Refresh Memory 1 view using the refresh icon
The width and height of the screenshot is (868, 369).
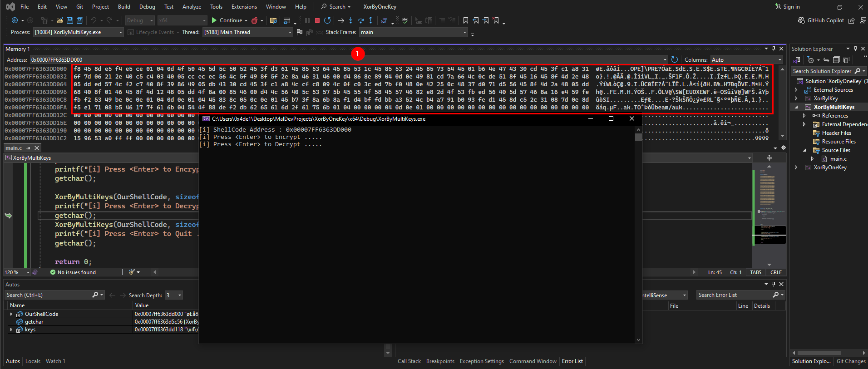click(675, 59)
